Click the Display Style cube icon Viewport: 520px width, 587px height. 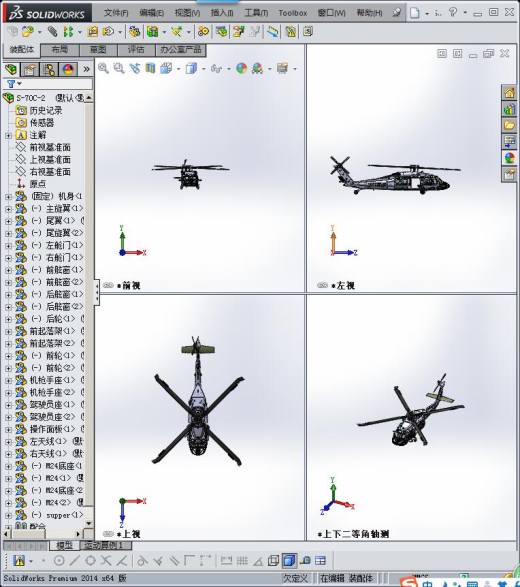(x=191, y=69)
